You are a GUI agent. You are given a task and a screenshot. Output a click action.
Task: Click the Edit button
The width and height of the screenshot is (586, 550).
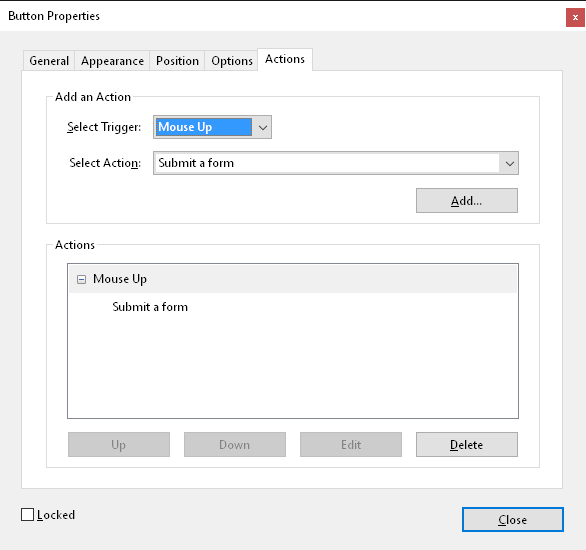pos(351,445)
